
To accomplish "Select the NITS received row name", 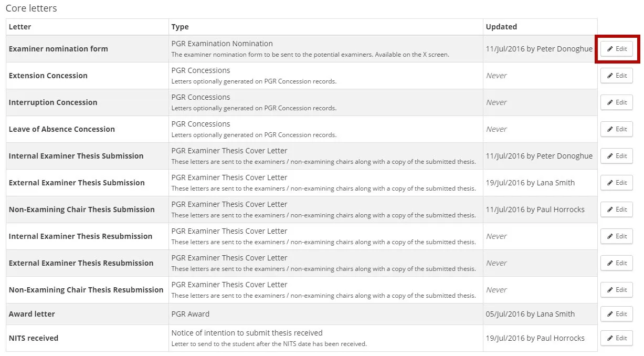I will (x=34, y=338).
